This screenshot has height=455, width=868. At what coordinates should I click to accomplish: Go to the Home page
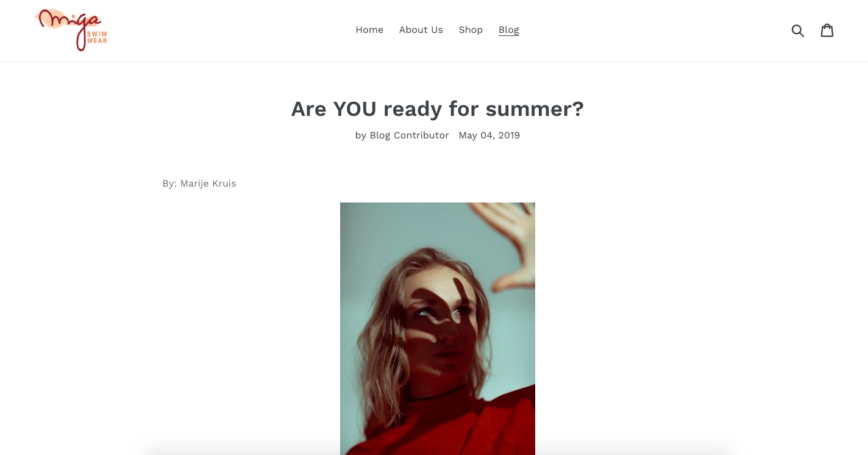(369, 30)
